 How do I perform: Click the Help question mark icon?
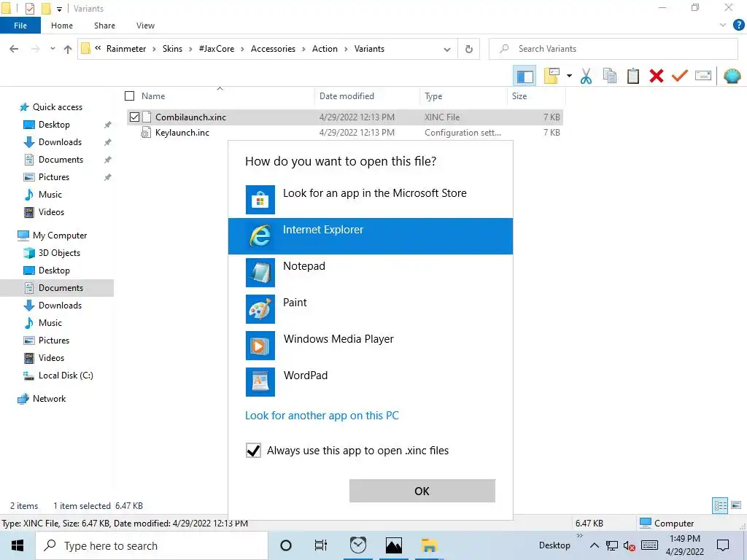[x=738, y=26]
